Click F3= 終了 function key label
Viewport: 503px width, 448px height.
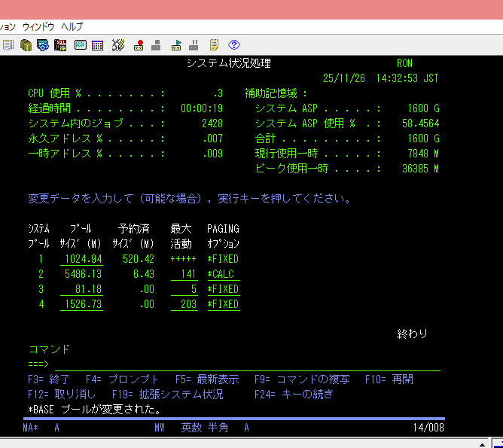pyautogui.click(x=48, y=379)
